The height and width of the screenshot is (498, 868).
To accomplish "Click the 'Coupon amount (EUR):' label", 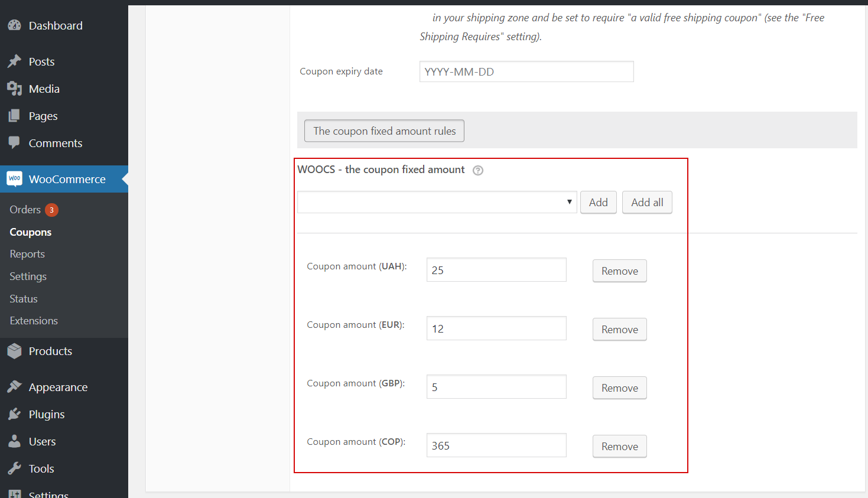I will click(356, 325).
